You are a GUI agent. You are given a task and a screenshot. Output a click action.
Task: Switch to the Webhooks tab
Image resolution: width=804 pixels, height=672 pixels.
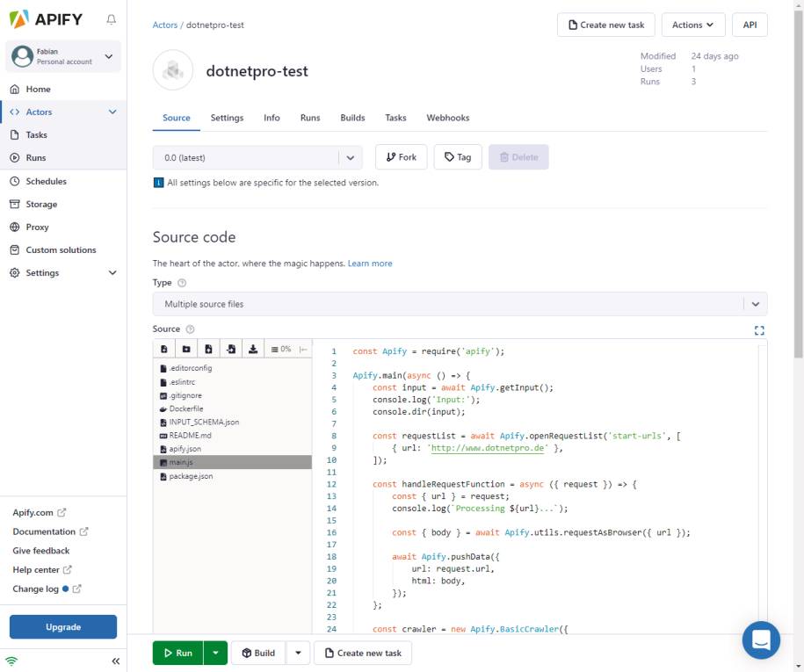point(447,118)
